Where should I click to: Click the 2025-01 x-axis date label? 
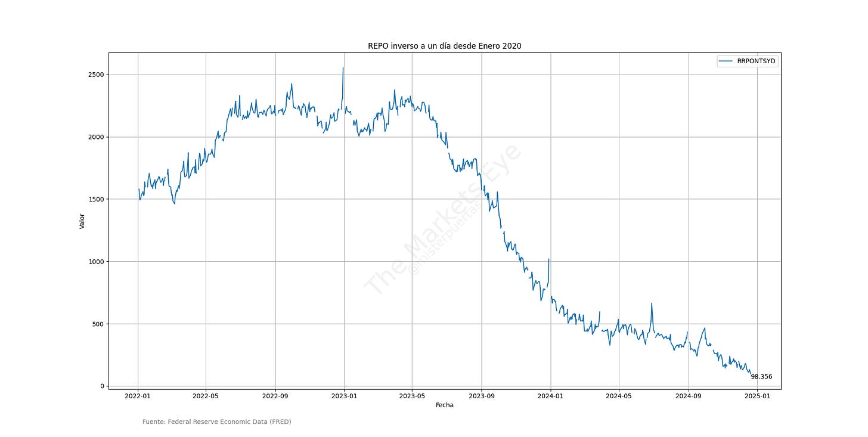757,395
